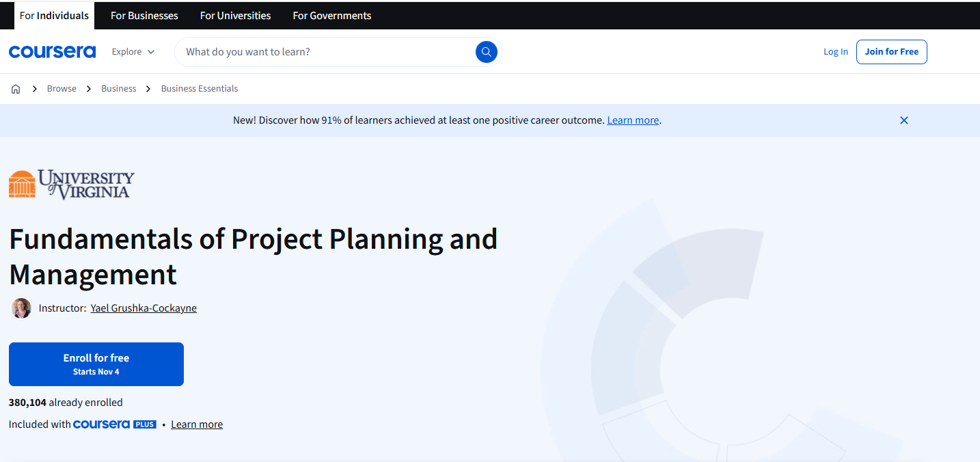Viewport: 980px width, 462px height.
Task: Select the For Individuals tab
Action: tap(54, 15)
